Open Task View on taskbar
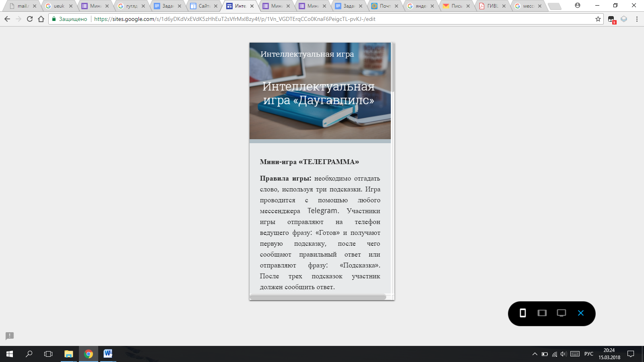Screen dimensions: 644x362 [x=48, y=354]
